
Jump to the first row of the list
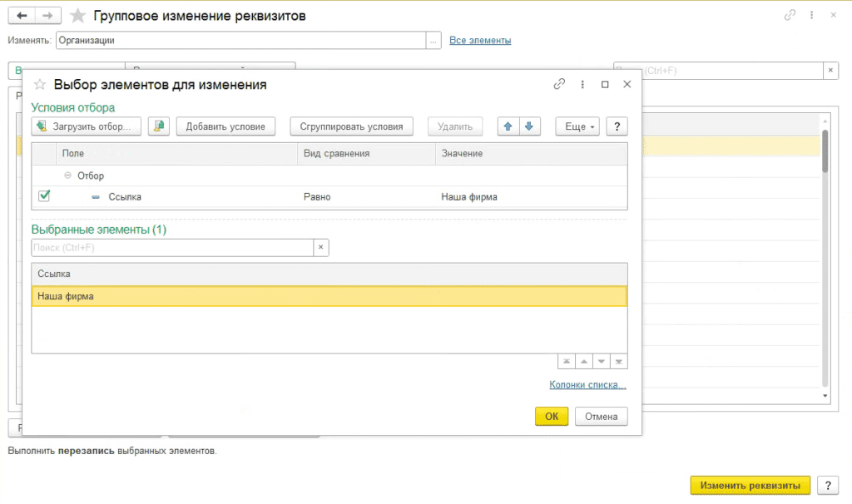coord(567,362)
